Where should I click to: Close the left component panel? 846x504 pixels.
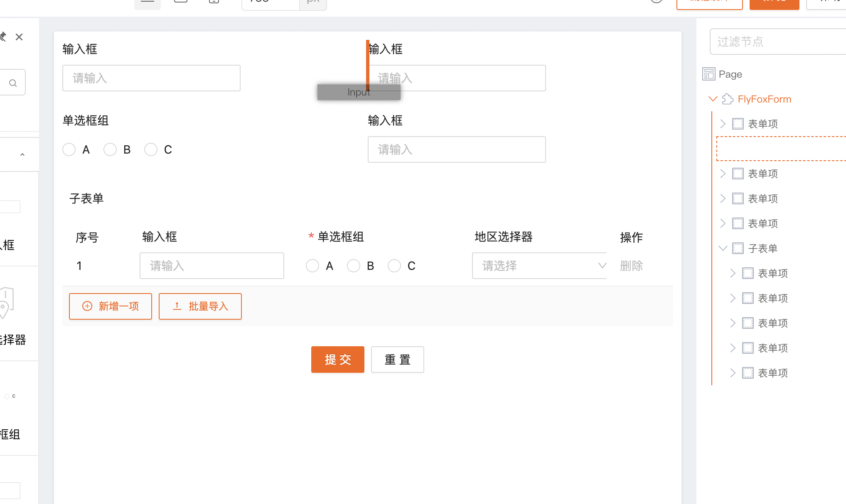click(19, 37)
